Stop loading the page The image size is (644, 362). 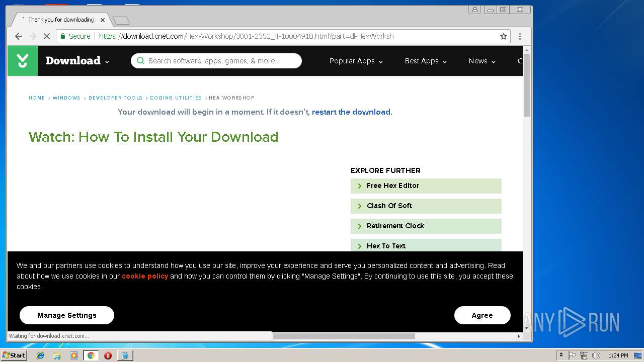tap(47, 36)
